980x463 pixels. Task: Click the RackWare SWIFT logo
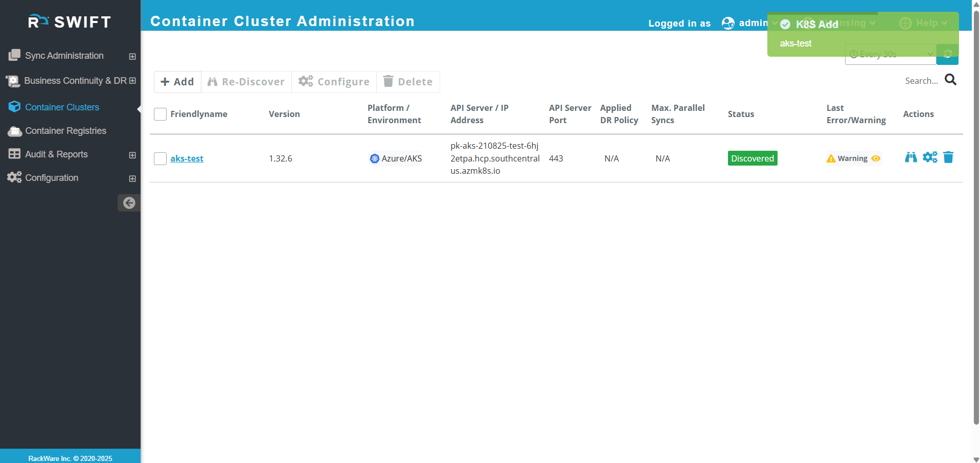click(x=70, y=21)
